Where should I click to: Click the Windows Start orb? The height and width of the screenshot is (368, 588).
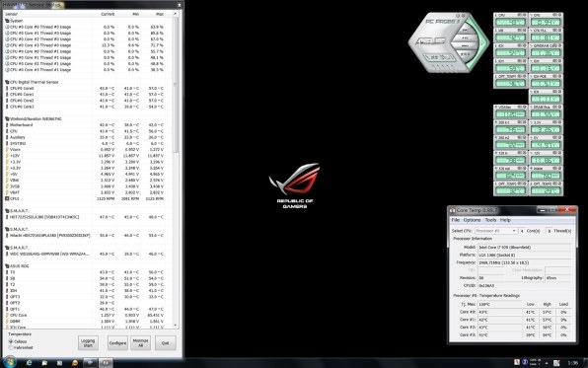9,363
